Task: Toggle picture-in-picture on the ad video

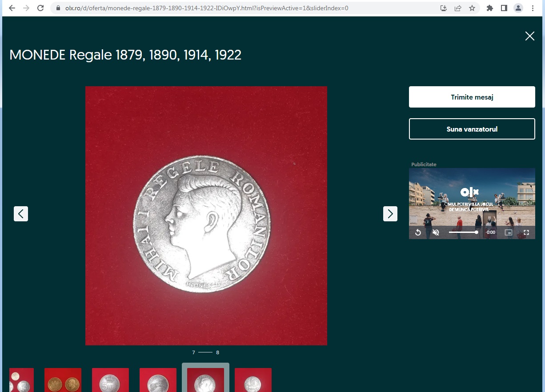Action: pyautogui.click(x=509, y=232)
